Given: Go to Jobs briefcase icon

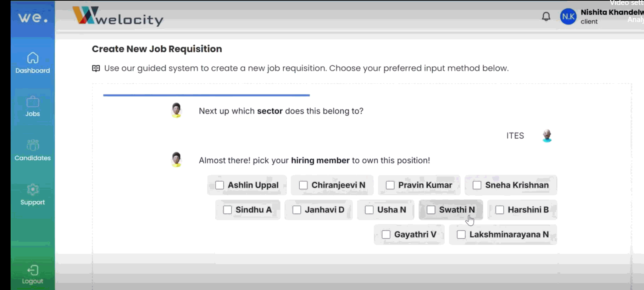Looking at the screenshot, I should coord(33,102).
